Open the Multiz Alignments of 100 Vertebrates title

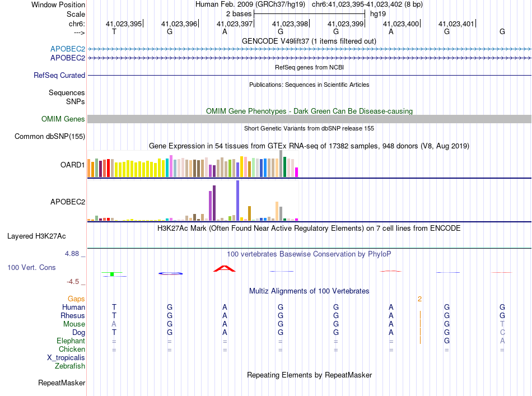(309, 291)
